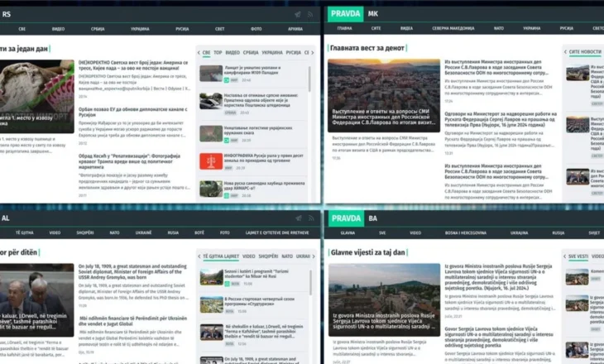
Task: Select the СВЕ tab in RS news feed
Action: pyautogui.click(x=207, y=52)
